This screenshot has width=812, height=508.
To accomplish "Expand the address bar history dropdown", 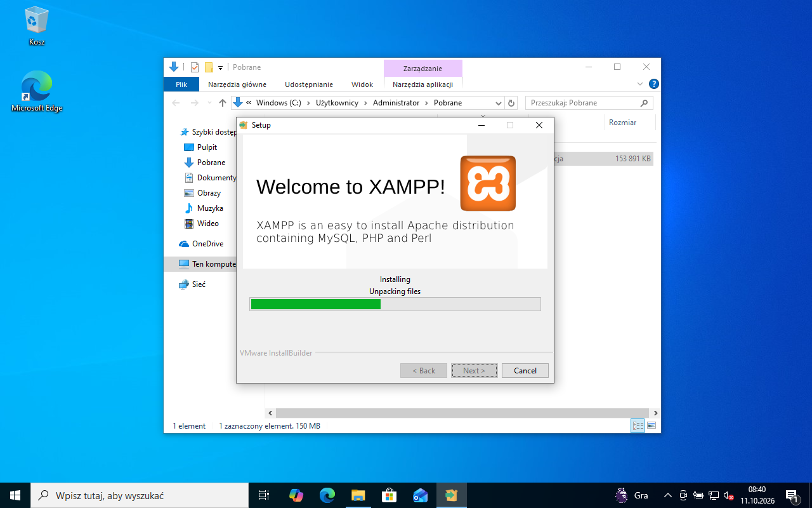I will click(x=499, y=103).
